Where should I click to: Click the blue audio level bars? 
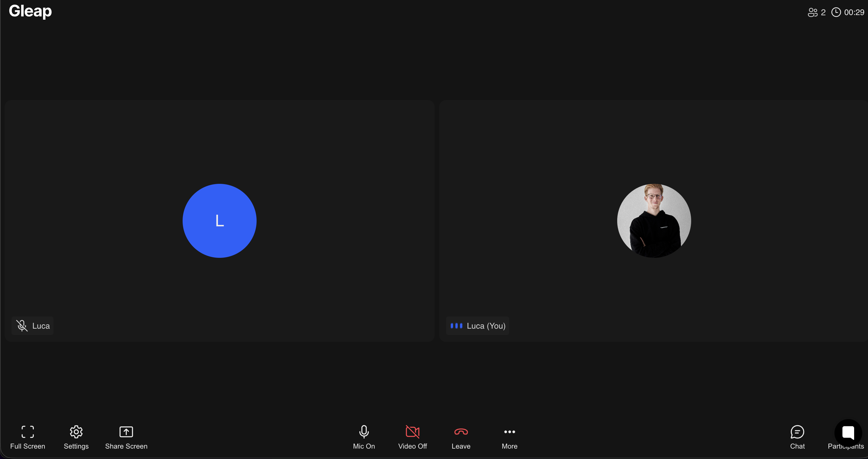(456, 325)
